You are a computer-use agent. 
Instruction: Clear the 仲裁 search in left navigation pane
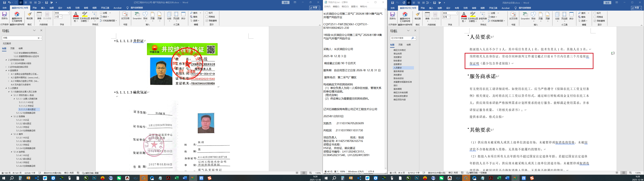(38, 38)
